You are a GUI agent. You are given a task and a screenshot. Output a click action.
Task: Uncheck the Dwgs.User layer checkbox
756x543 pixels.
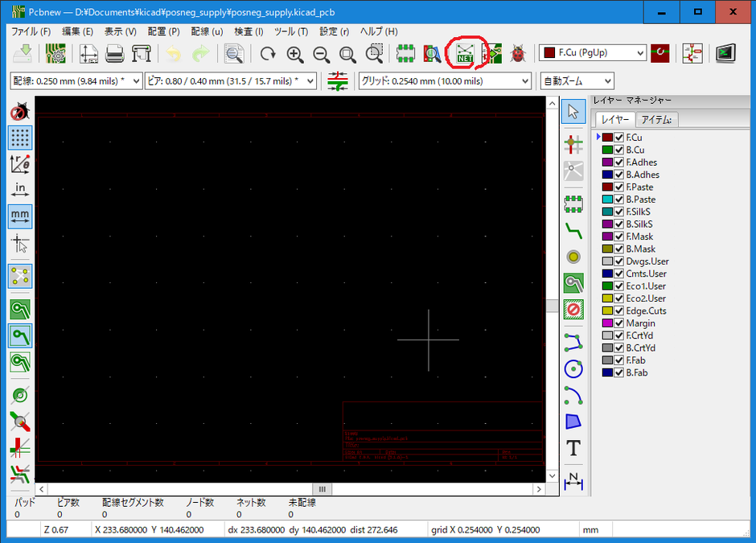tap(619, 261)
